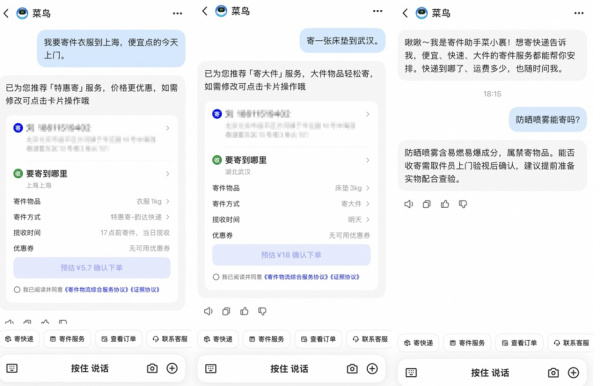This screenshot has height=386, width=600.
Task: Go back in the middle chat screen
Action: [205, 11]
